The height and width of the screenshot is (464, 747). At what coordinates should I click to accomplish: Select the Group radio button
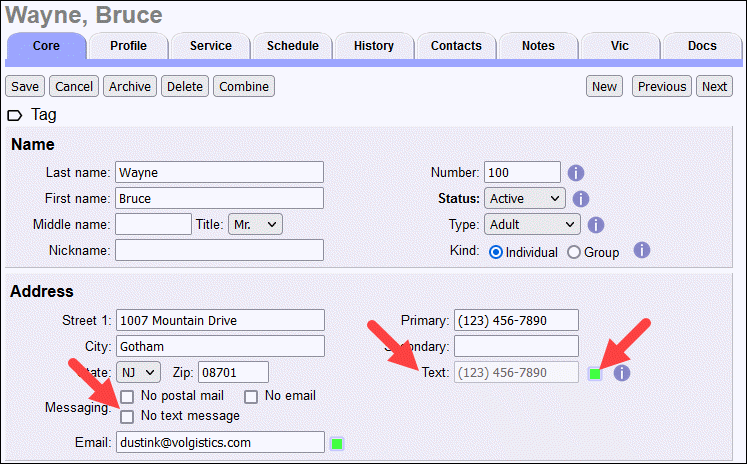[x=574, y=252]
